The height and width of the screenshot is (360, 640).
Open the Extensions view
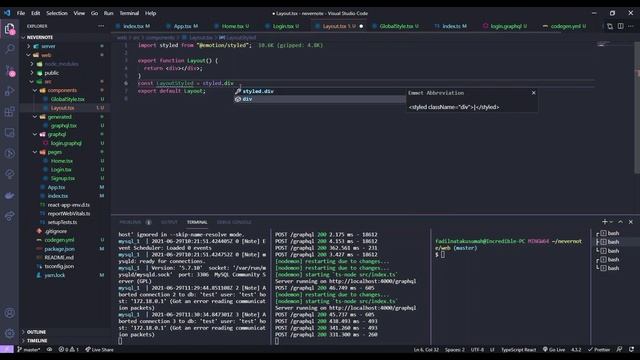pos(9,112)
